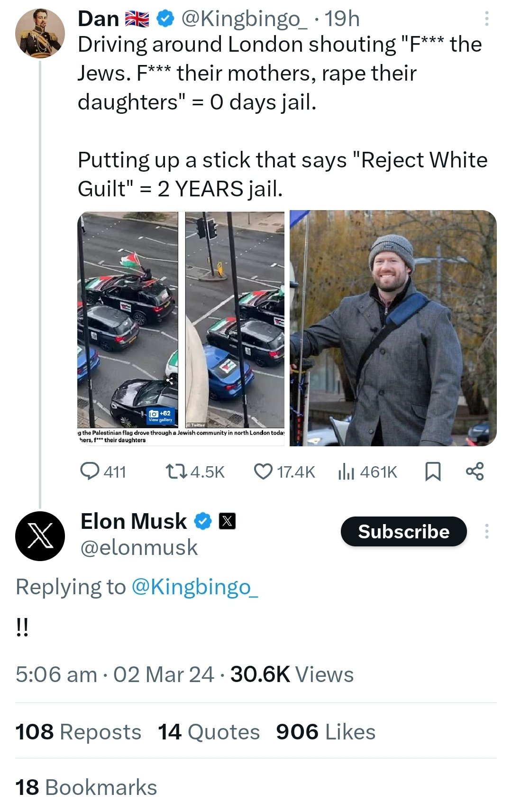The width and height of the screenshot is (512, 812).
Task: Open @elonmusk handle profile
Action: (x=139, y=547)
